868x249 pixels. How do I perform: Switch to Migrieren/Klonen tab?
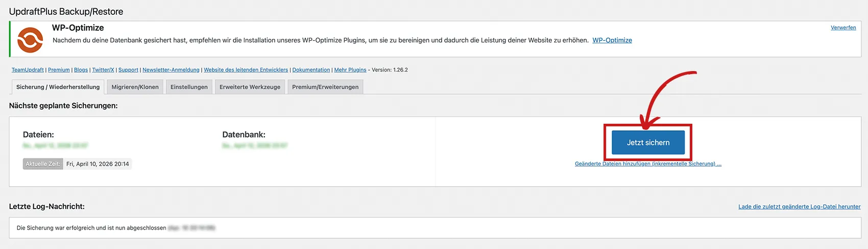coord(135,87)
